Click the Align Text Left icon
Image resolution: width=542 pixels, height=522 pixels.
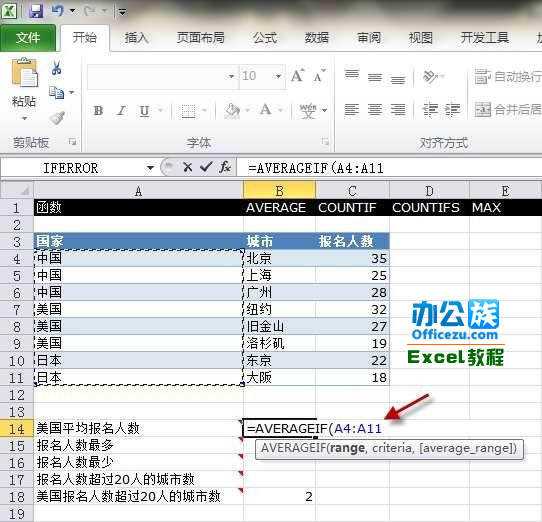[x=352, y=110]
